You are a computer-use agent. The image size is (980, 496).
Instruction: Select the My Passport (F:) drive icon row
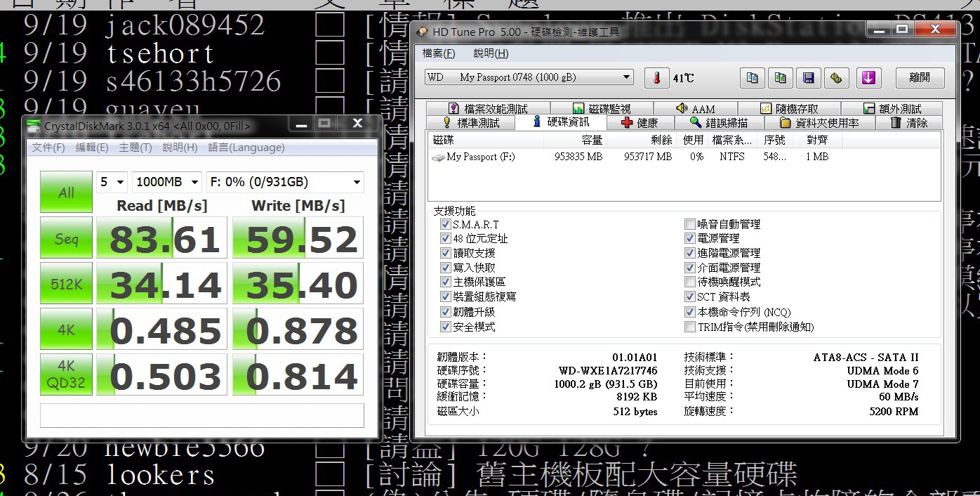686,157
